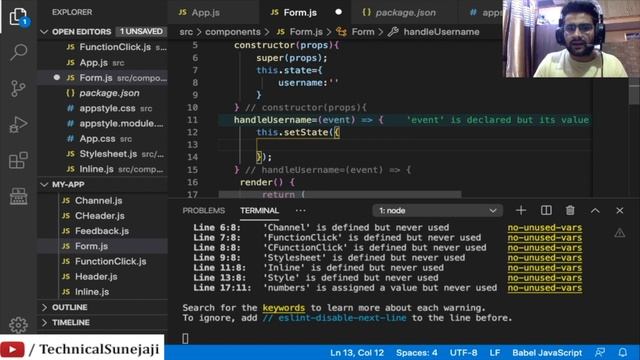Open the PROBLEMS panel tab
640x360 pixels.
(204, 211)
